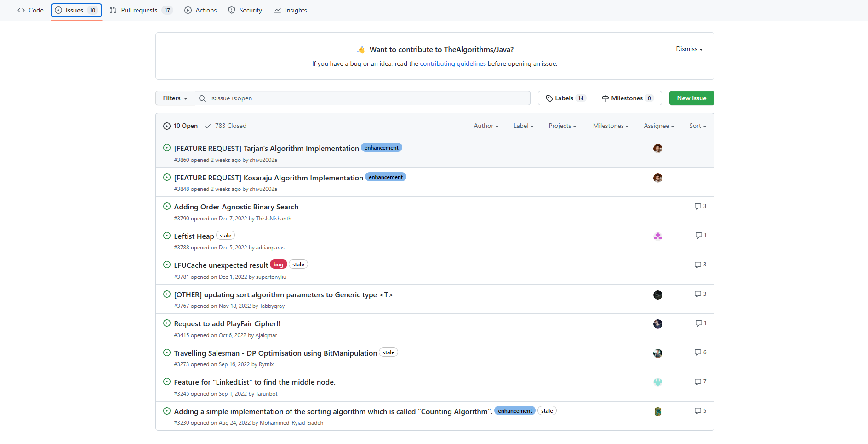Open author Mohammed-Ryiad-Eiadeh profile link
Viewport: 868px width, 444px height.
[x=291, y=423]
